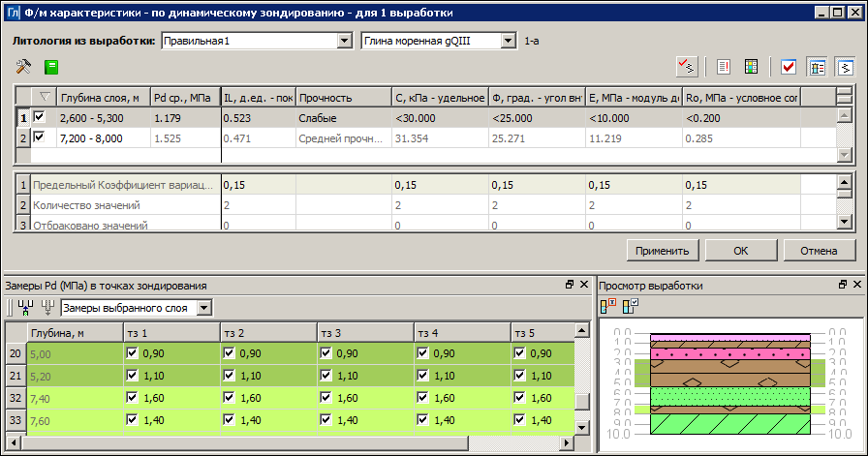Viewport: 868px width, 456px height.
Task: Click the С, кПа column header
Action: [x=440, y=98]
